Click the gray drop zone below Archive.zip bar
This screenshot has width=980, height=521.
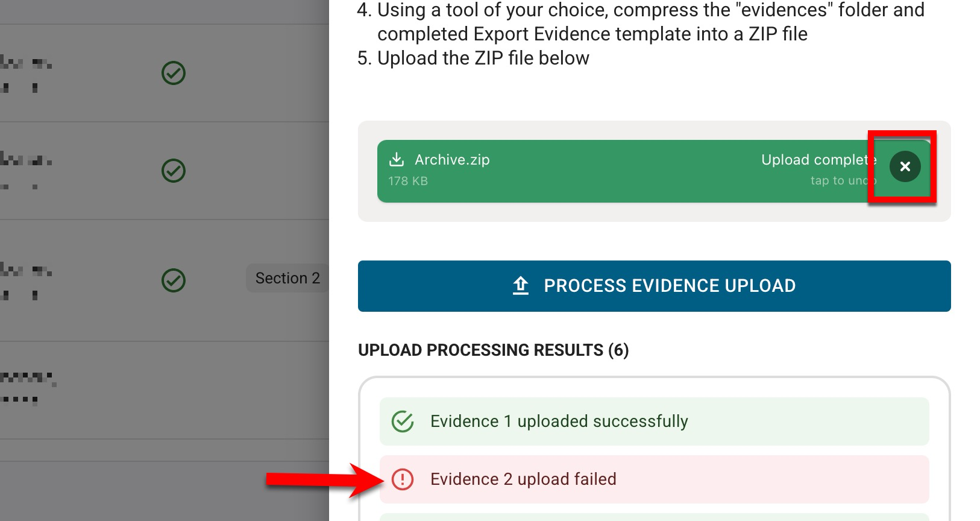(654, 212)
